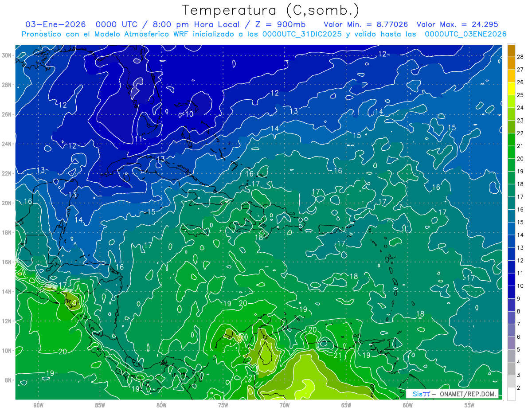Click the "24N" latitude axis label
532x411 pixels.
[x=7, y=144]
